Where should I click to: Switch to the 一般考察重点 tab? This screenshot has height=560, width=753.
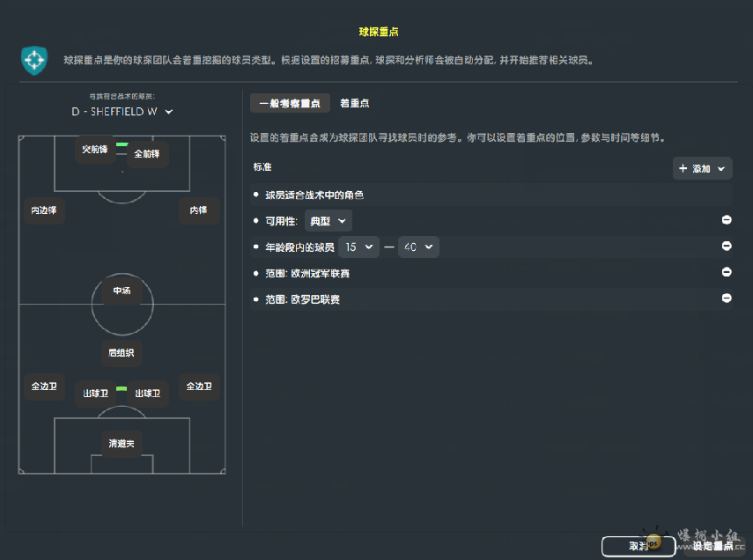290,103
